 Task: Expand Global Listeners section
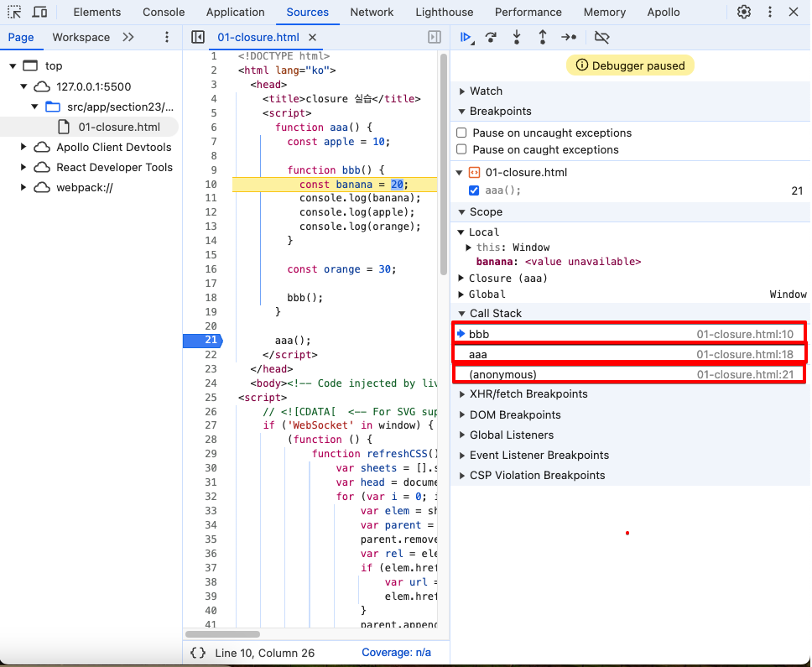click(462, 435)
